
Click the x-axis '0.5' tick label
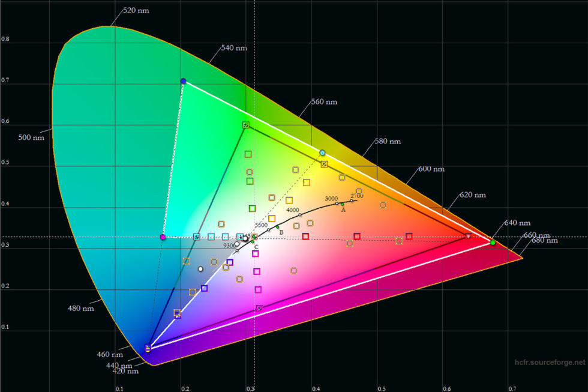point(382,388)
